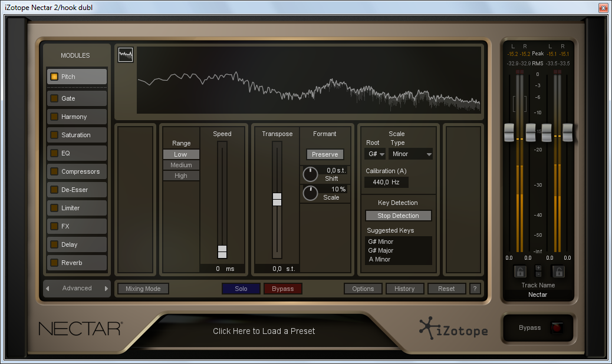Enable the Compressors module light

point(54,171)
